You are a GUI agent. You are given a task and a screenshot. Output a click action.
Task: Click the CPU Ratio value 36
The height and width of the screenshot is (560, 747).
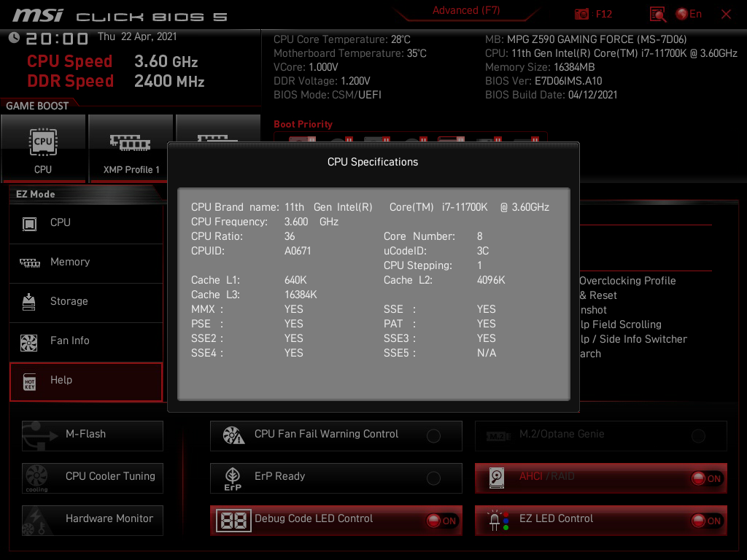click(x=290, y=236)
